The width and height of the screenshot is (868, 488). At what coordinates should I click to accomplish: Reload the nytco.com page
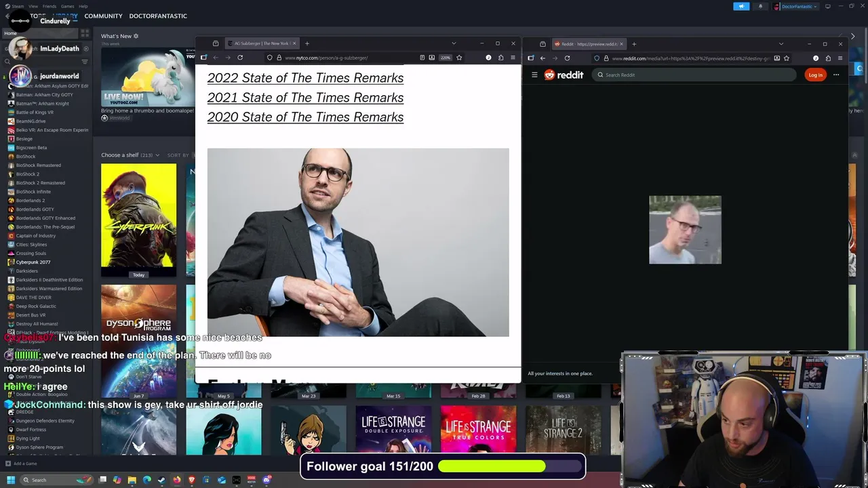[240, 58]
